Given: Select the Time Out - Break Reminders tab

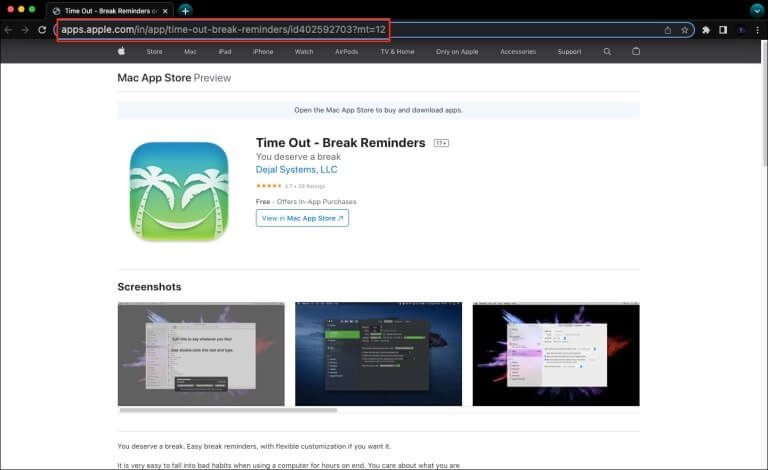Looking at the screenshot, I should [x=110, y=11].
